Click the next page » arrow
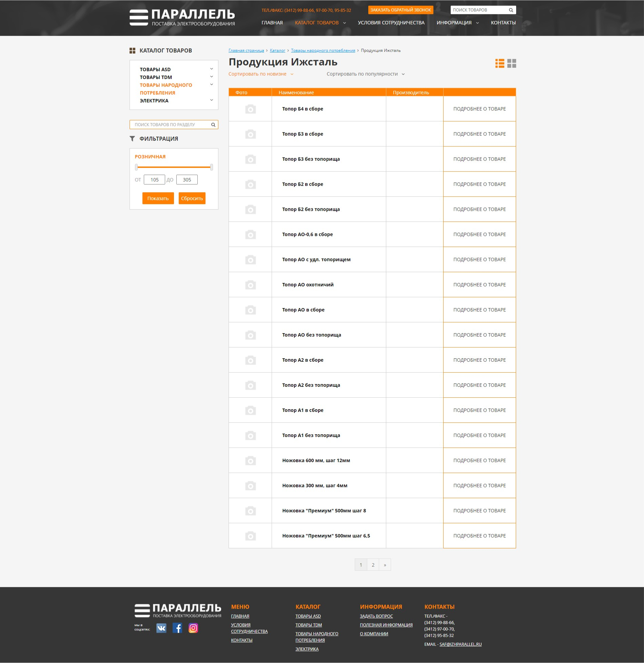Screen dimensions: 644x663 385,565
